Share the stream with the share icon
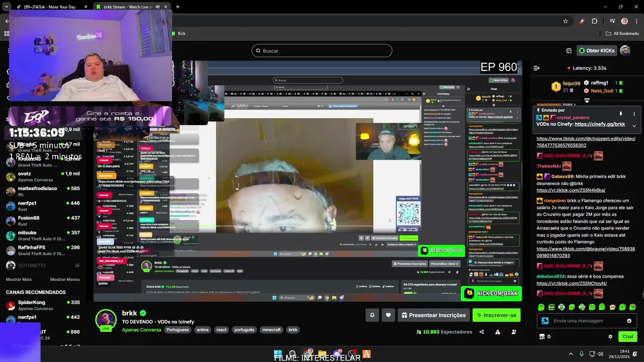The width and height of the screenshot is (644, 362). 481,332
